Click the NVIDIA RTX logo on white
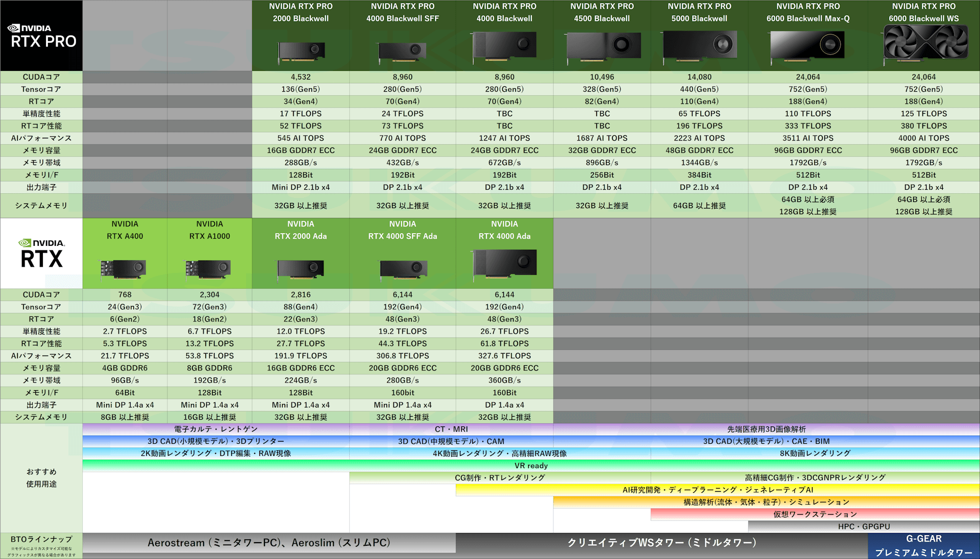 point(41,253)
